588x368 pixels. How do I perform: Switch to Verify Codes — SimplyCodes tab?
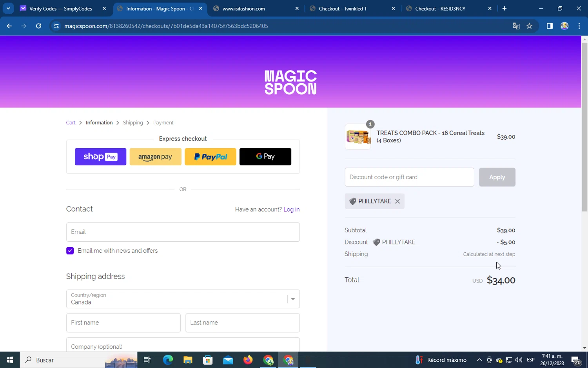61,8
